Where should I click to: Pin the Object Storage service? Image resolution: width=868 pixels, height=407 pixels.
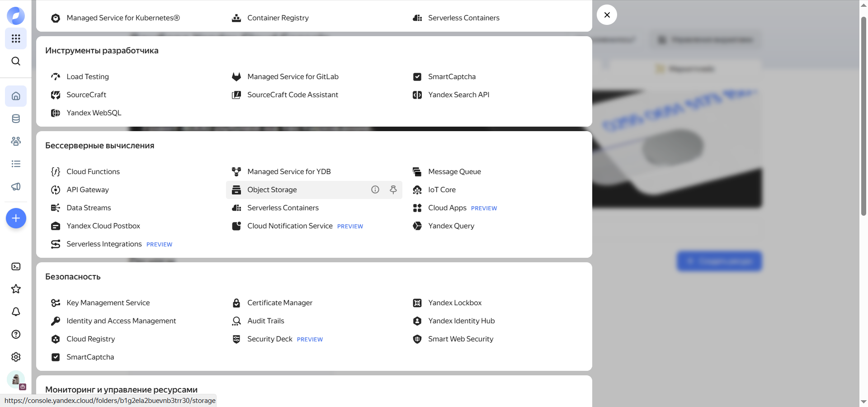[393, 190]
